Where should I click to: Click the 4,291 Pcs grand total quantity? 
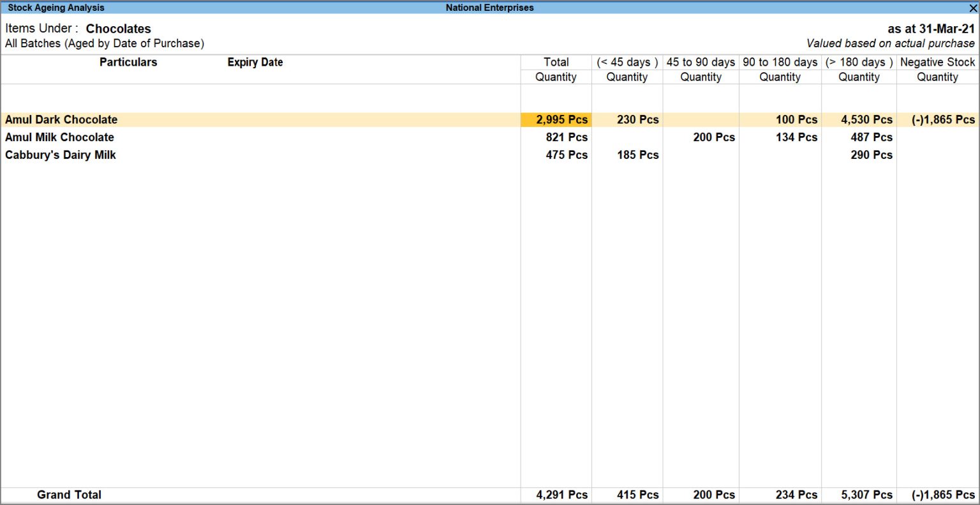[x=561, y=495]
